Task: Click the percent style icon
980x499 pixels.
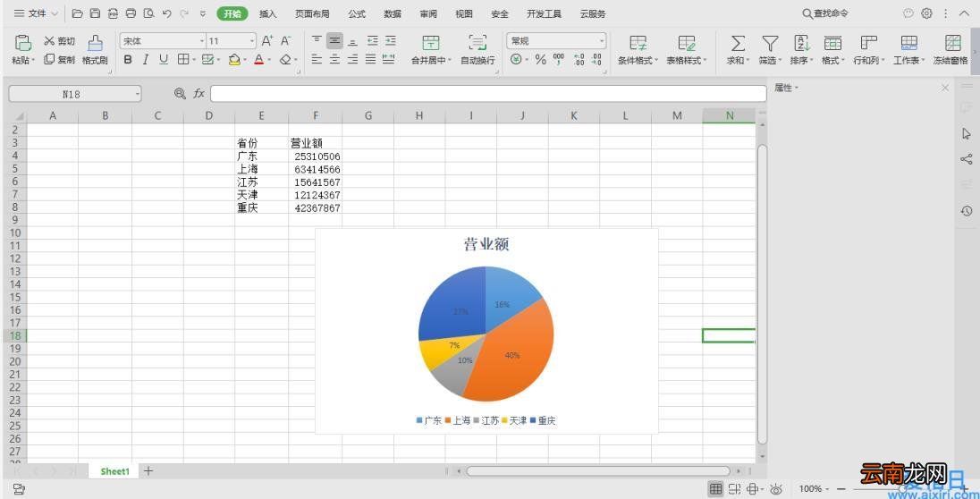Action: point(541,60)
